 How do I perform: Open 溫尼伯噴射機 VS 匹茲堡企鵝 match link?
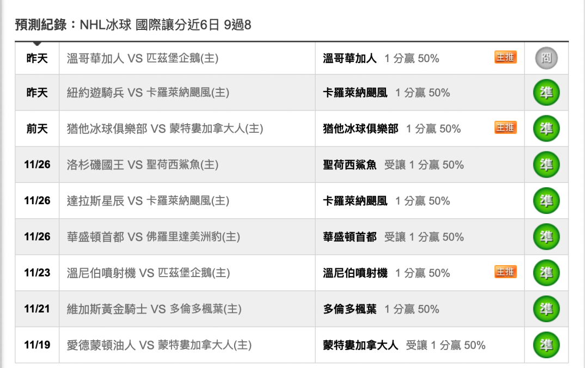(149, 273)
